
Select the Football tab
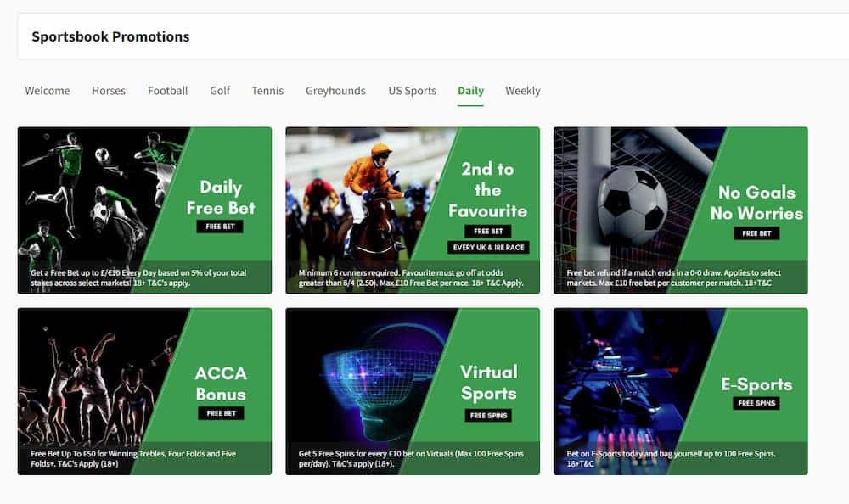tap(167, 91)
